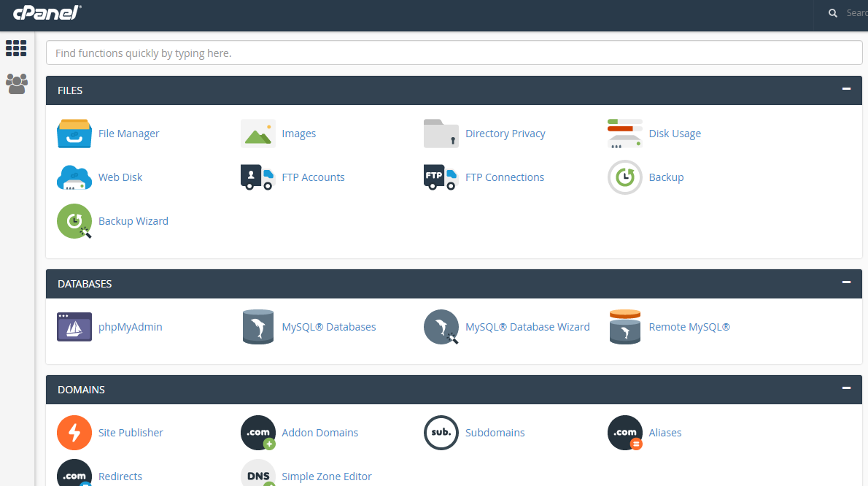Click the Images icon
The width and height of the screenshot is (868, 486).
pos(258,134)
